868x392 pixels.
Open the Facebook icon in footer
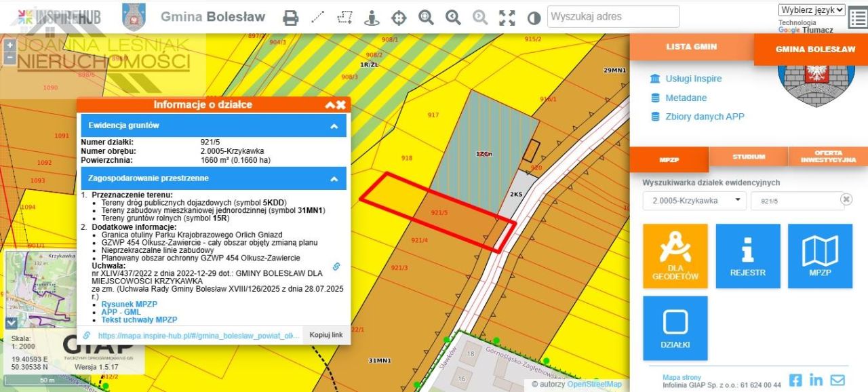795,380
